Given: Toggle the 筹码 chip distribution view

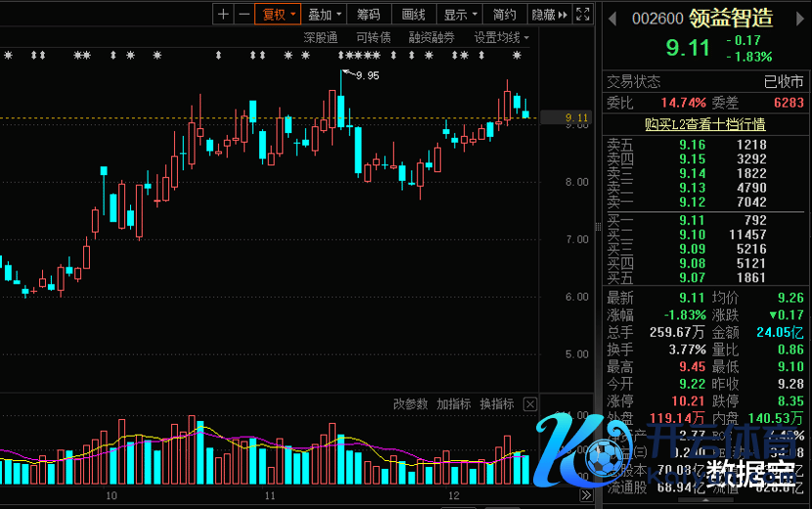Looking at the screenshot, I should [x=369, y=15].
